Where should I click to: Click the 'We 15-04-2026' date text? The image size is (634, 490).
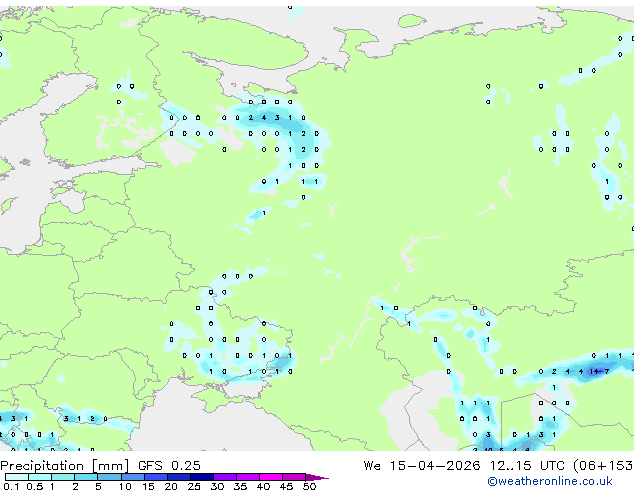(422, 466)
